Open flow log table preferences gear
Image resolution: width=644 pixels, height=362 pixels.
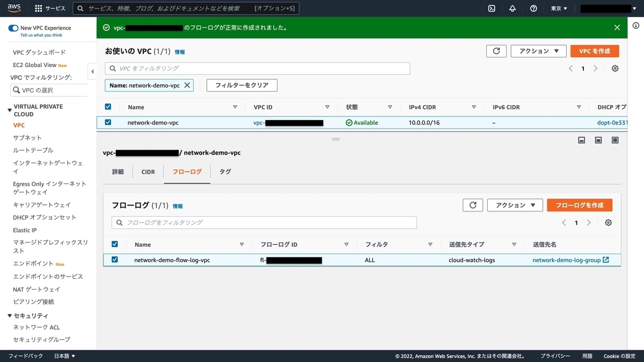(x=608, y=223)
